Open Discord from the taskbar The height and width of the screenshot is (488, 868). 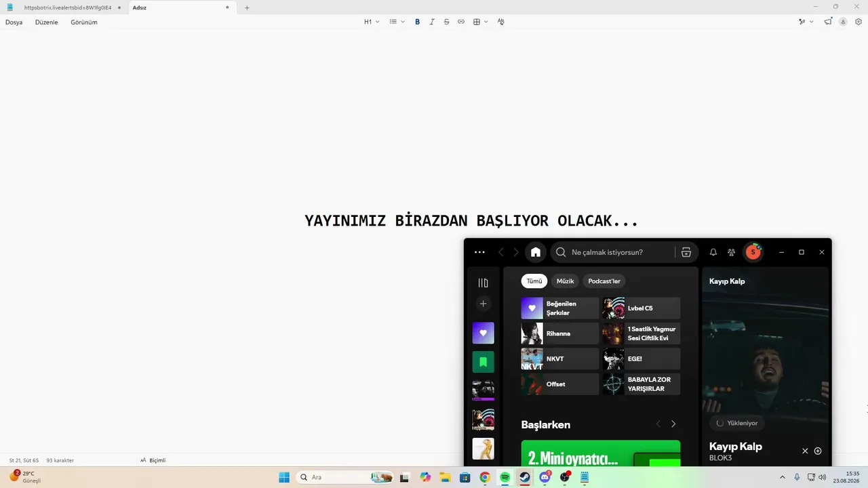[545, 477]
